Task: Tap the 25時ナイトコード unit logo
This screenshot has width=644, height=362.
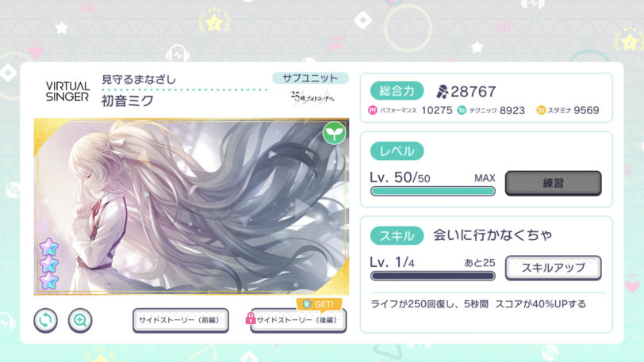Action: click(312, 97)
